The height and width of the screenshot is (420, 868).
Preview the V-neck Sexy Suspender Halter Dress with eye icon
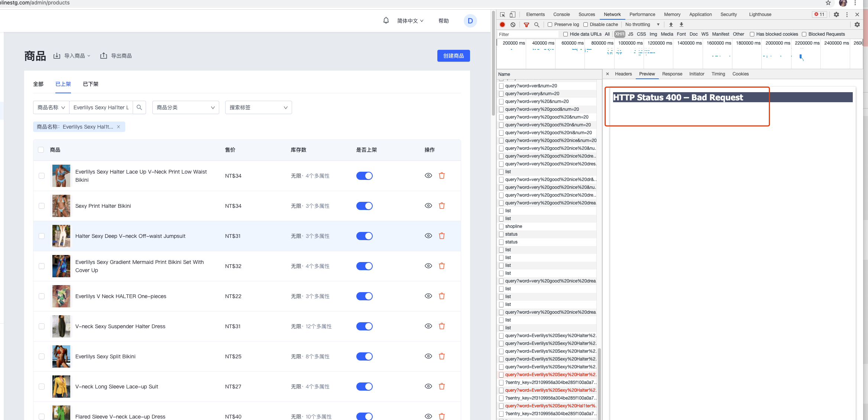tap(428, 326)
